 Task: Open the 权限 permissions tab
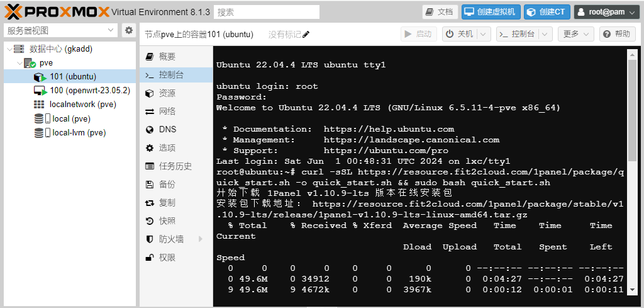pos(176,258)
